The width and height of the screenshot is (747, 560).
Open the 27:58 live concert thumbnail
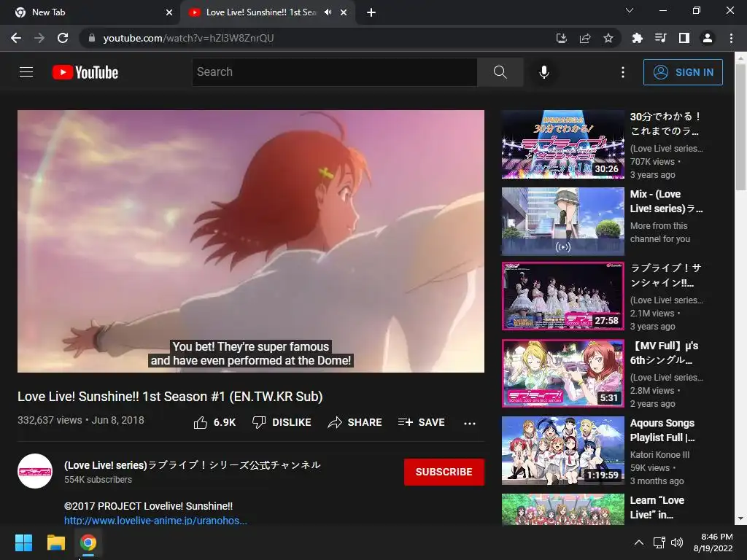pos(563,296)
